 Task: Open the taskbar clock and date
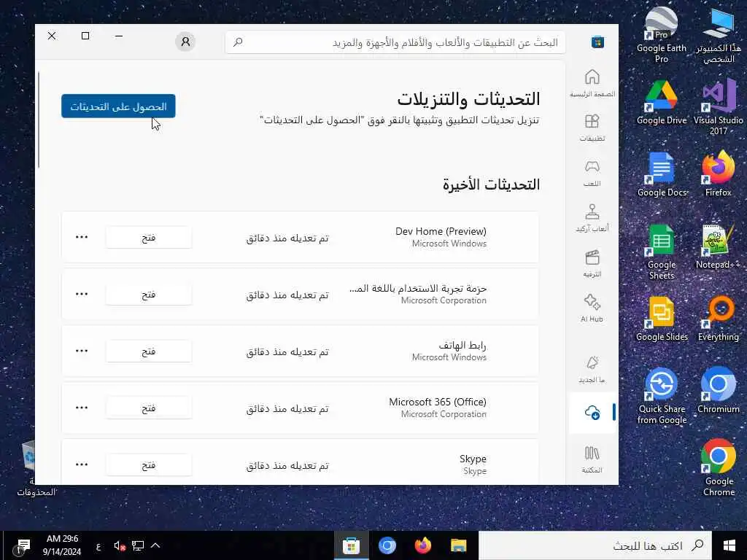[x=62, y=545]
